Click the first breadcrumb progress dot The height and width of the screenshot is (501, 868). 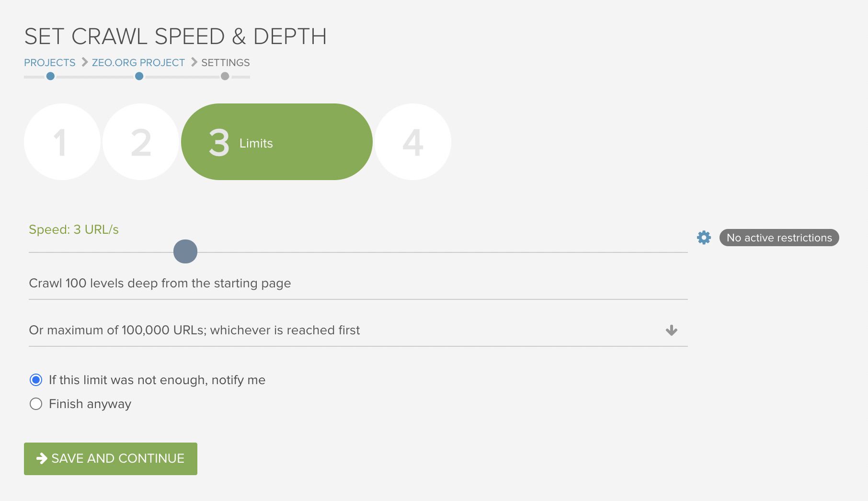[x=50, y=76]
